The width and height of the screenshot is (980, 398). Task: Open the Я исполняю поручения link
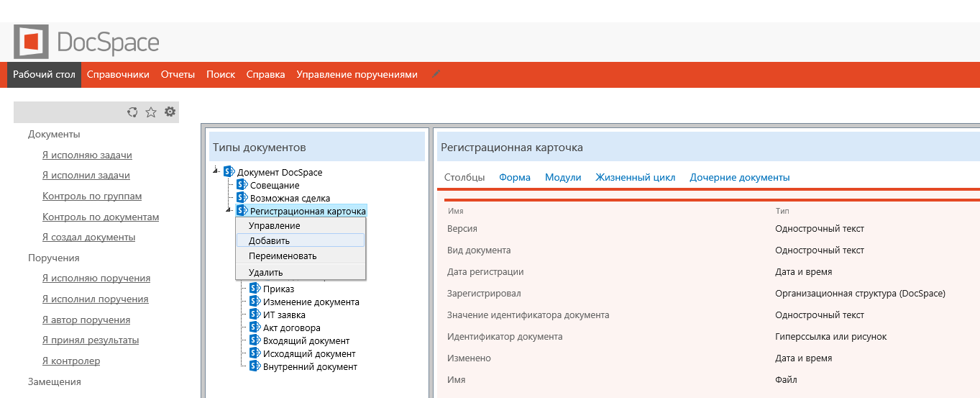coord(96,279)
